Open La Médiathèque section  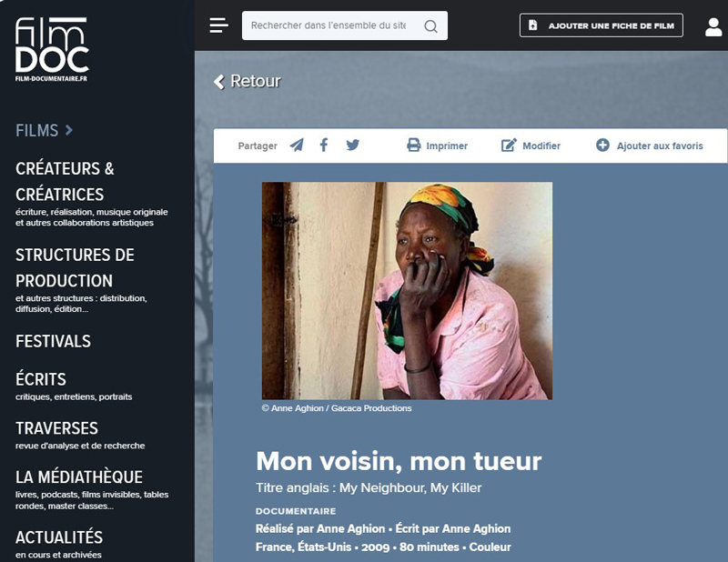point(79,477)
